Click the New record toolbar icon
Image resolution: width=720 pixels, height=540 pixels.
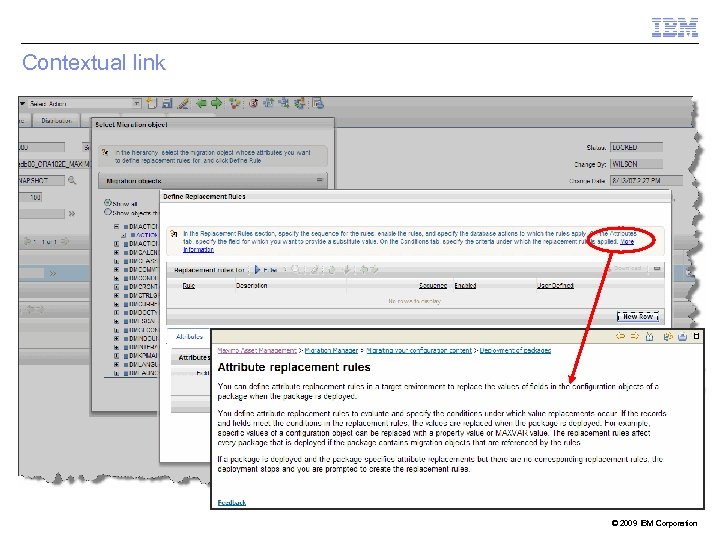tap(152, 103)
